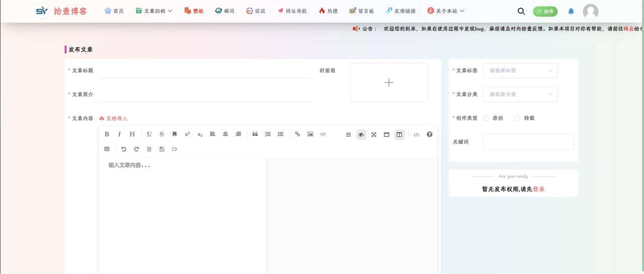
Task: Select the 转载 creation type
Action: point(525,118)
